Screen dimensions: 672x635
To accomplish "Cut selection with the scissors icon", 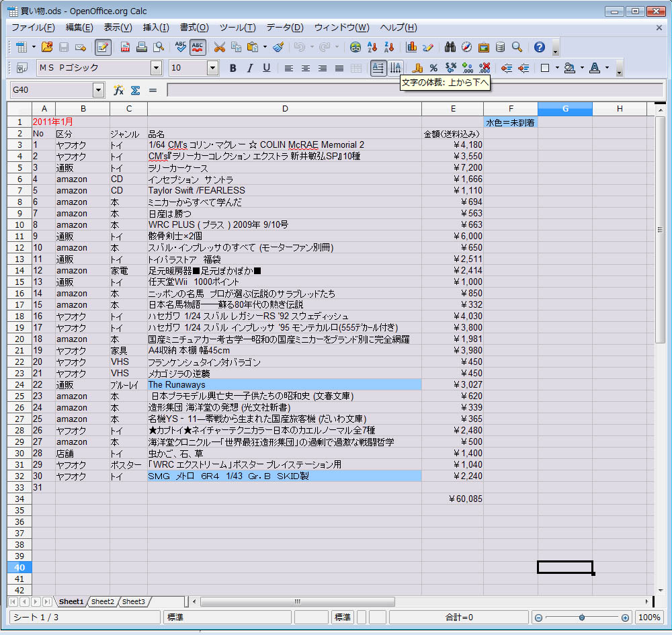I will pyautogui.click(x=220, y=47).
